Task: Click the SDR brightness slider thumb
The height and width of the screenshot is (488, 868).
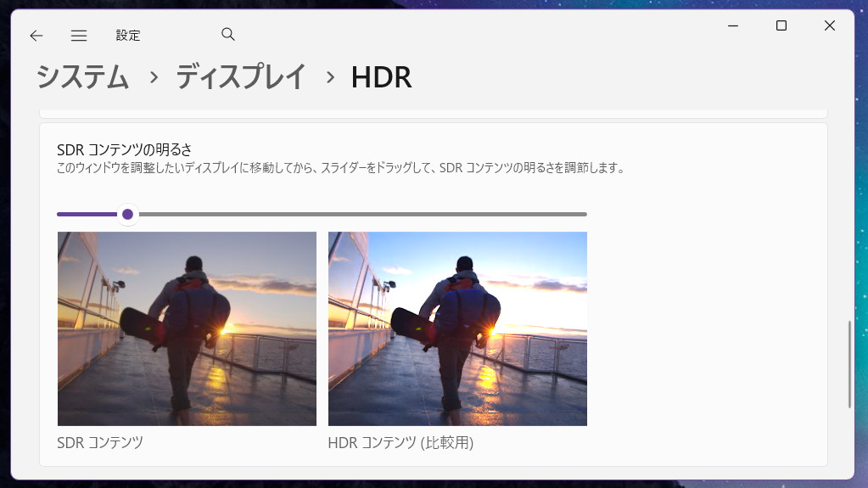Action: (x=127, y=214)
